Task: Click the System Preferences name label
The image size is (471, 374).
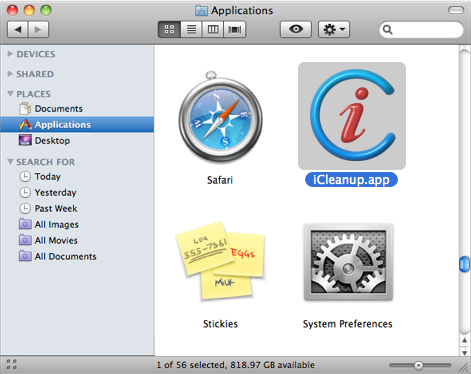Action: pyautogui.click(x=347, y=324)
